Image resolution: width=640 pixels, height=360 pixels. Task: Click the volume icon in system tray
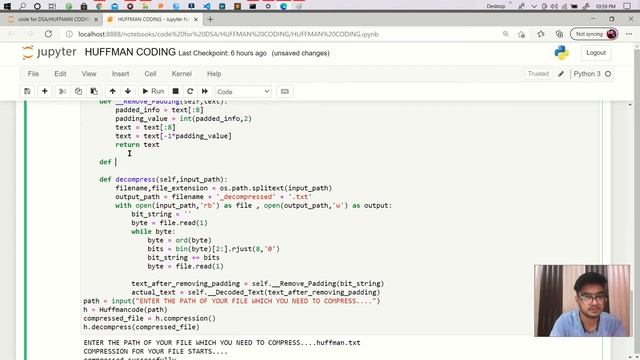point(554,6)
